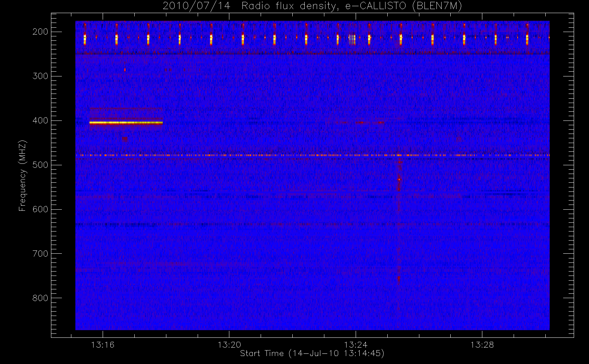The width and height of the screenshot is (589, 364).
Task: Click the "Frequency (MHz)" axis label
Action: pos(23,175)
